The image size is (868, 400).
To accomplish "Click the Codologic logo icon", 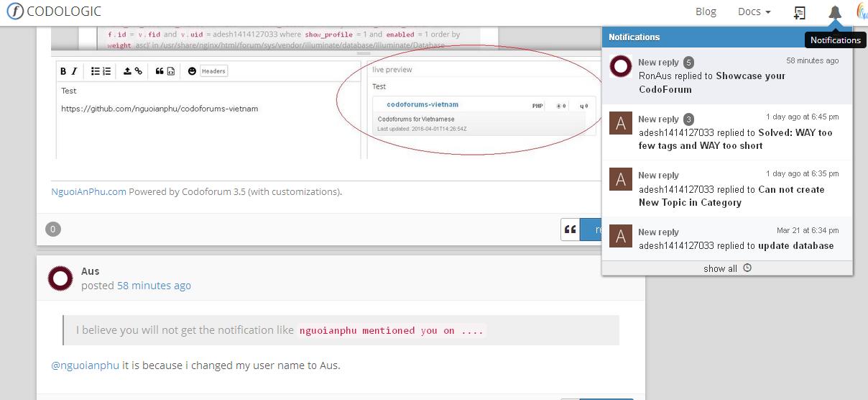I will pyautogui.click(x=14, y=12).
